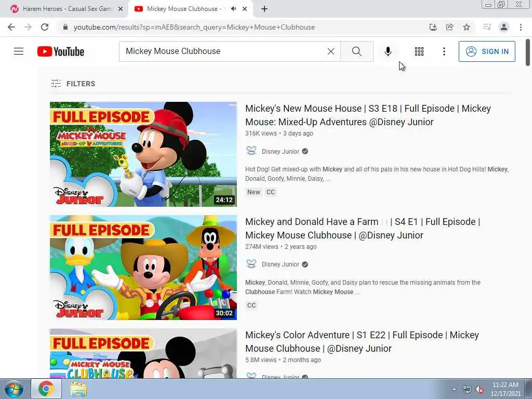Show hidden tray icons arrow
This screenshot has width=532, height=399.
454,389
